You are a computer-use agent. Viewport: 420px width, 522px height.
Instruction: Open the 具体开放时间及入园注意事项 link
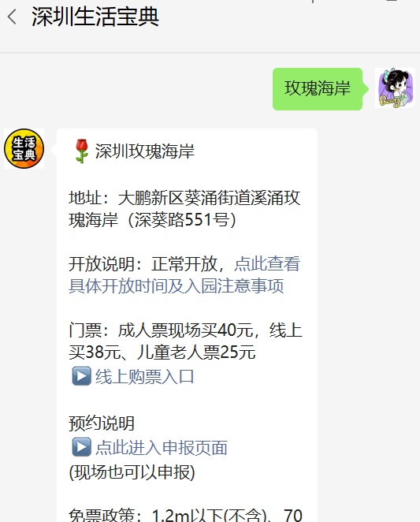click(x=177, y=286)
